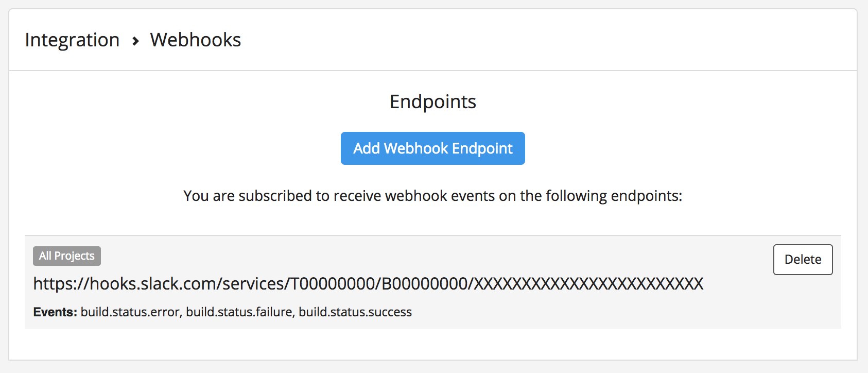This screenshot has width=868, height=373.
Task: Click the word Webhook on blue button
Action: 416,148
